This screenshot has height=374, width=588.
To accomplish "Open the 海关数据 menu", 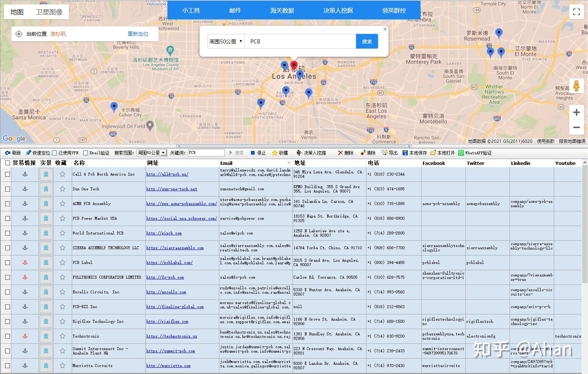I will coord(282,11).
